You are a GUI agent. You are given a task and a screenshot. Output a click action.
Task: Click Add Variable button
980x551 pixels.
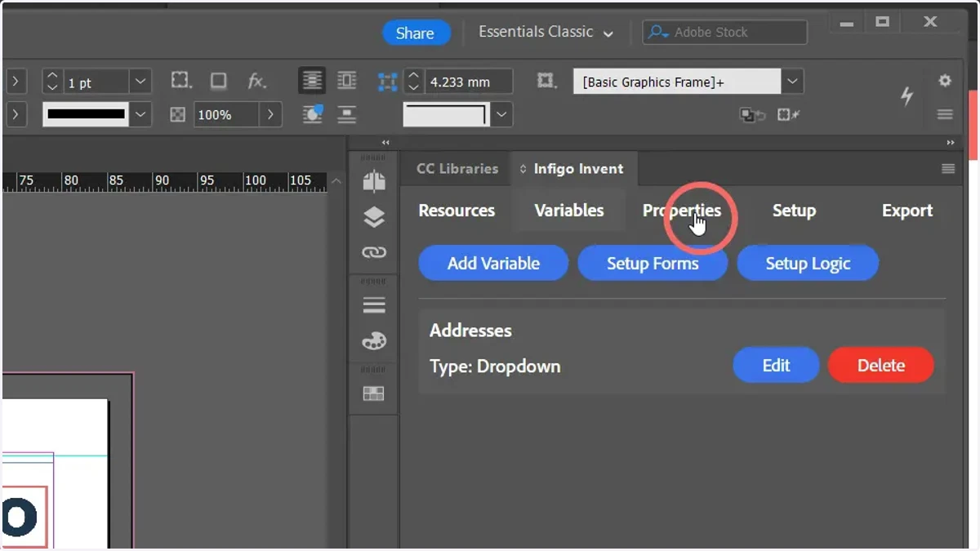pos(493,264)
